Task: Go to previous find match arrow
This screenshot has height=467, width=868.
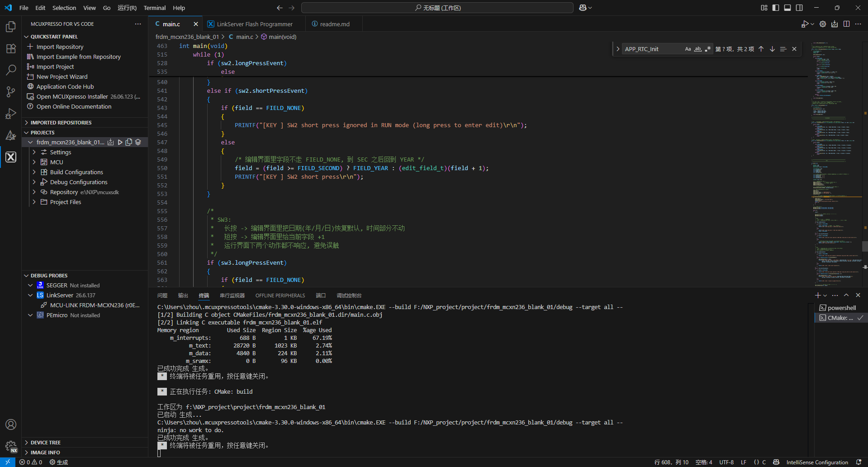Action: click(761, 49)
